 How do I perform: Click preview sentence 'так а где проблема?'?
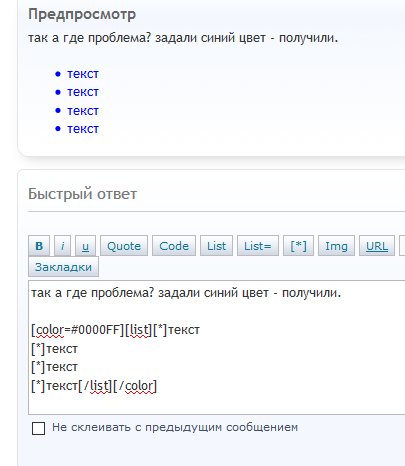90,38
